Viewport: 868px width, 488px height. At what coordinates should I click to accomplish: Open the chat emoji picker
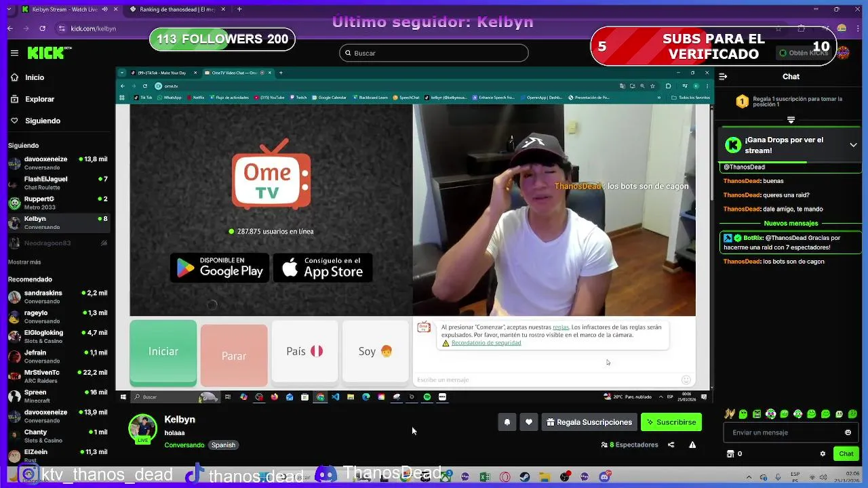848,432
